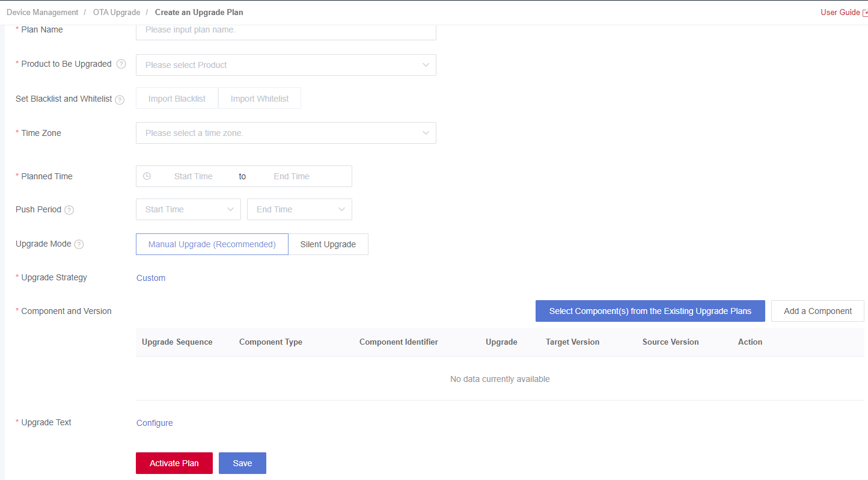The width and height of the screenshot is (868, 480).
Task: Click the Activate Plan button
Action: click(x=174, y=463)
